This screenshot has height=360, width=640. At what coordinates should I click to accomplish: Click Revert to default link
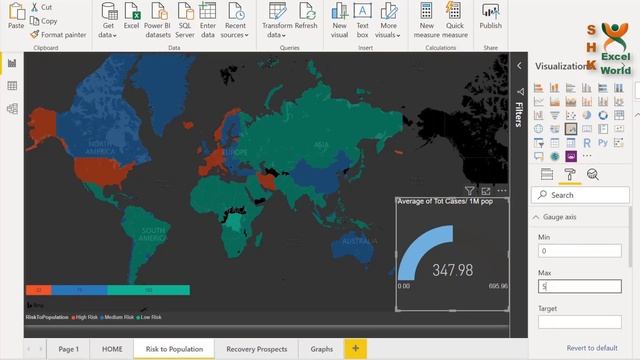tap(592, 348)
